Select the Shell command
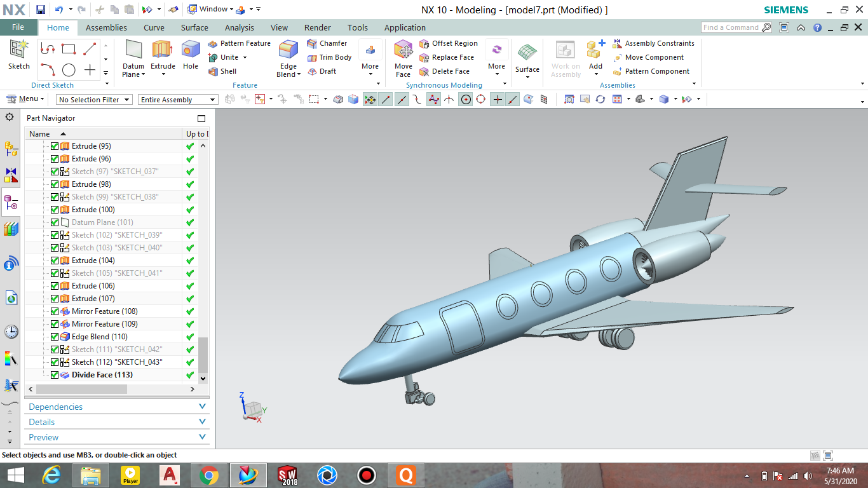 pyautogui.click(x=222, y=71)
